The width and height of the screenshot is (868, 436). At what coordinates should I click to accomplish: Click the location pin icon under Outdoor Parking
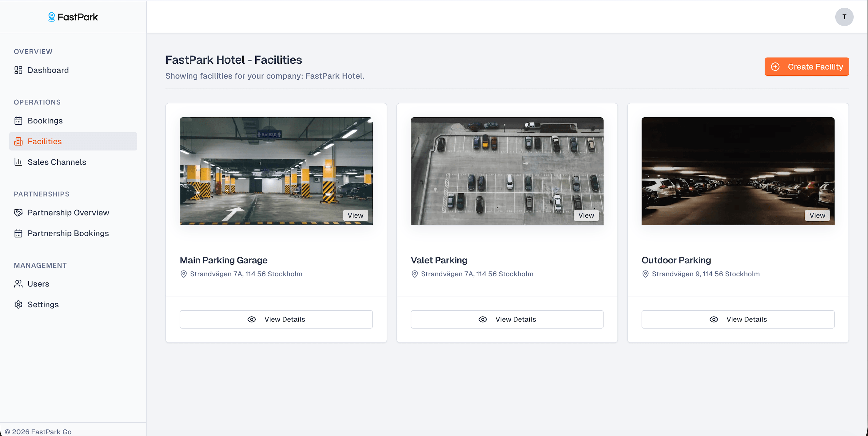pos(645,274)
